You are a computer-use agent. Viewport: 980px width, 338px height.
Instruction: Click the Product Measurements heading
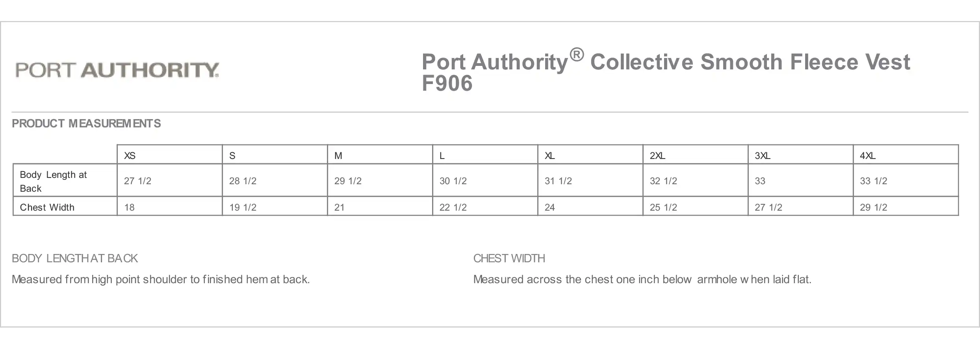[x=86, y=123]
